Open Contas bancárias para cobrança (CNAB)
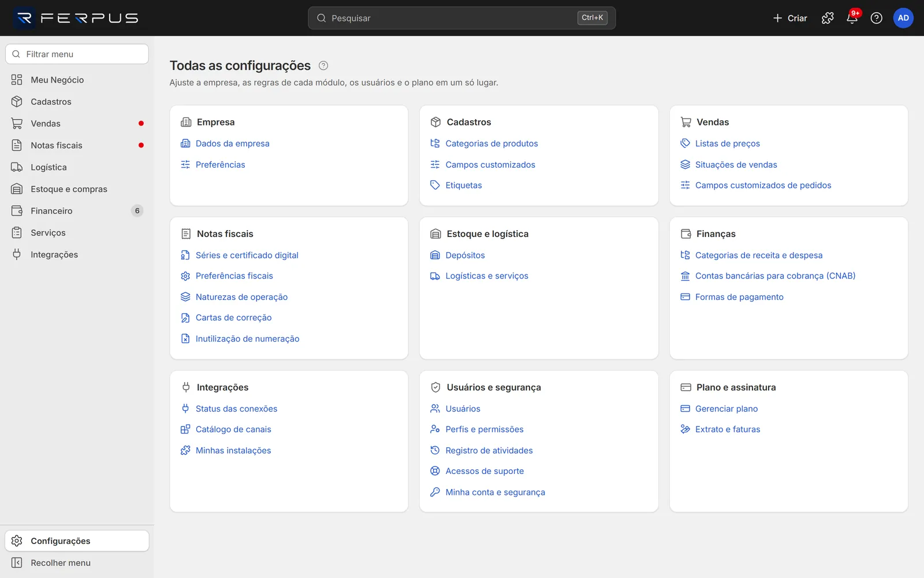This screenshot has width=924, height=578. click(775, 276)
